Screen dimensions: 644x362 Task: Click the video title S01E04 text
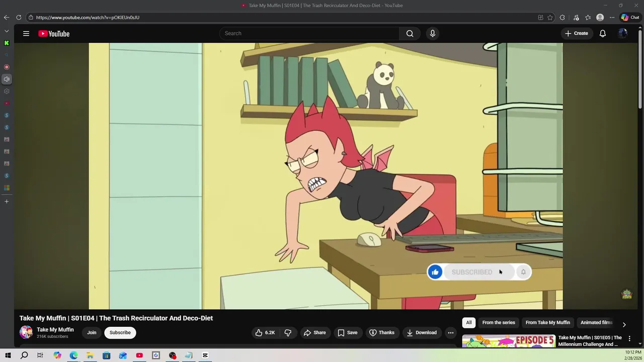[116, 318]
